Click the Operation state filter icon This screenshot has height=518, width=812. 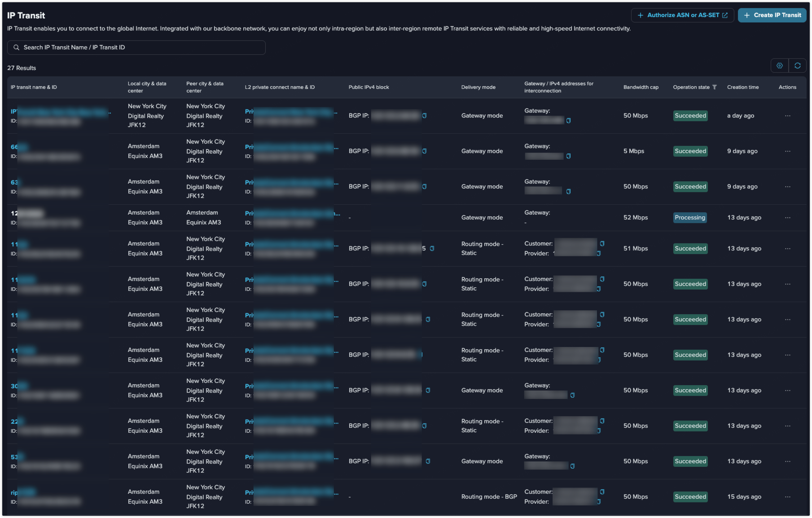(715, 87)
